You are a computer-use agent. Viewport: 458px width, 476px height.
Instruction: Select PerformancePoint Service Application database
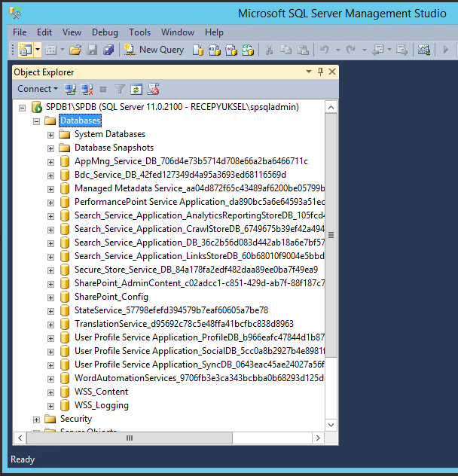(200, 202)
